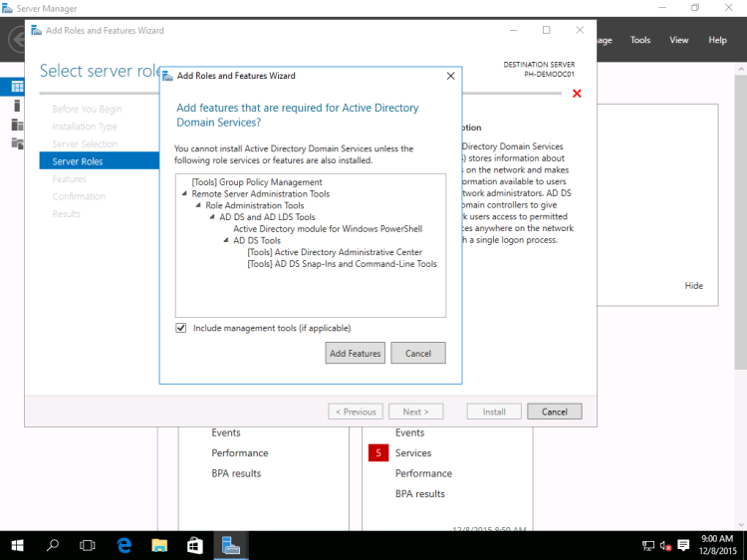Launch Microsoft Edge from the taskbar
Viewport: 747px width, 560px height.
[x=124, y=545]
